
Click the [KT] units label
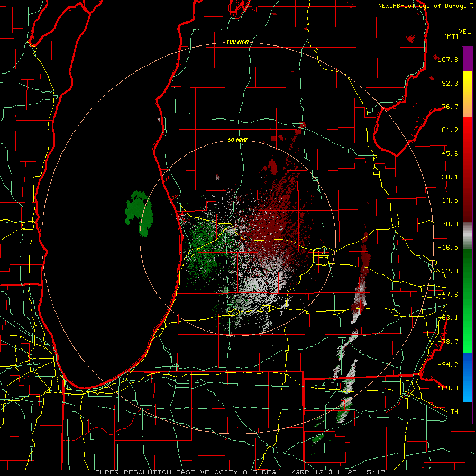tap(452, 36)
